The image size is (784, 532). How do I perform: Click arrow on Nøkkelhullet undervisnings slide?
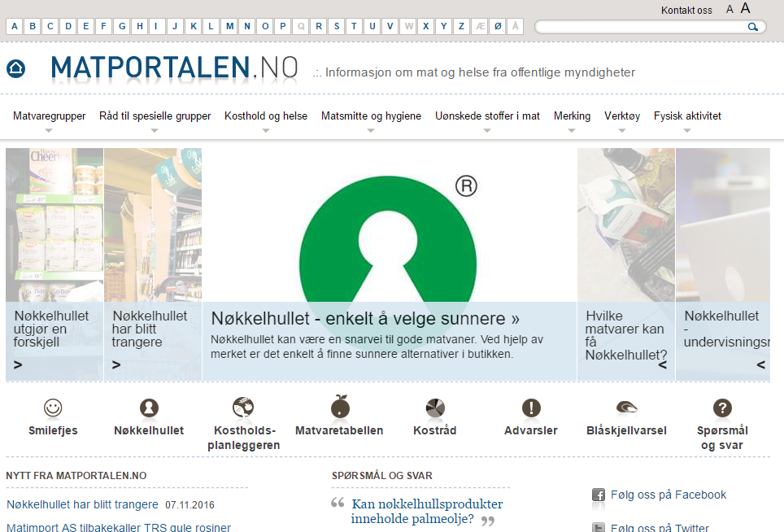pyautogui.click(x=761, y=365)
